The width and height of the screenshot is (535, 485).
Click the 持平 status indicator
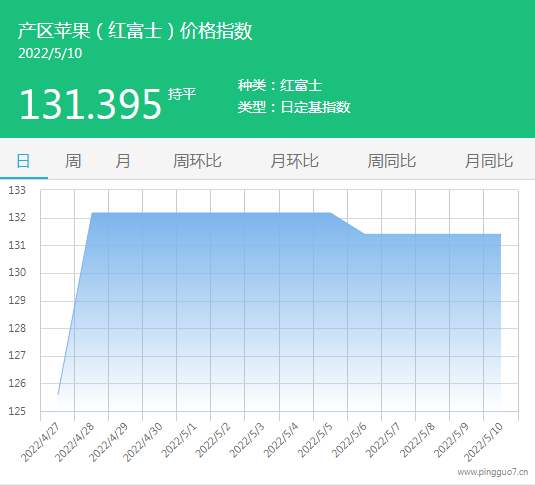click(x=182, y=94)
